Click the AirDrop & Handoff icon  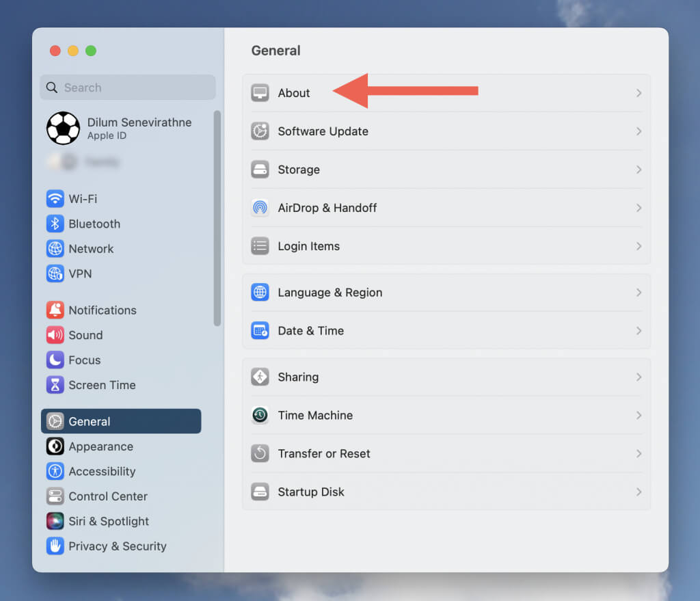(260, 208)
